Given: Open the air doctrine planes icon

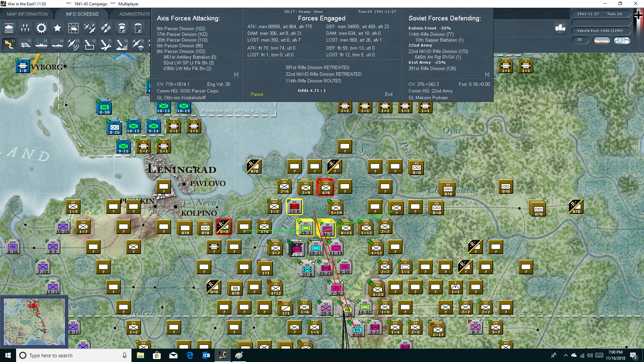Looking at the screenshot, I should coord(90,28).
